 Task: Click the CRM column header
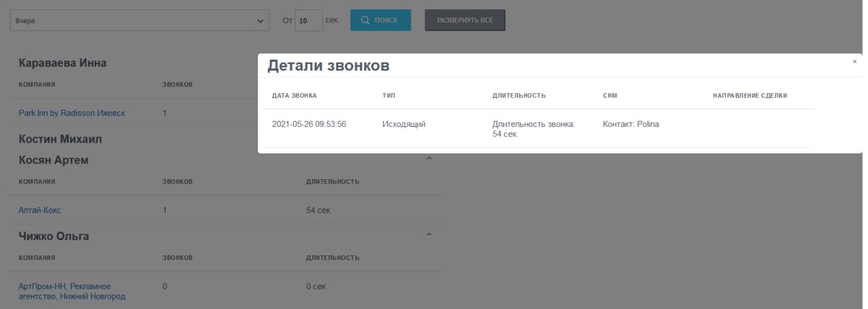[x=610, y=96]
